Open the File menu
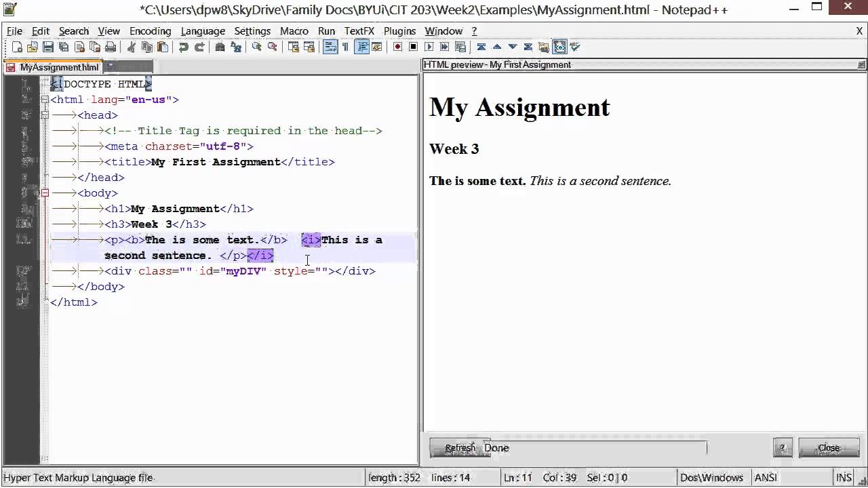 pyautogui.click(x=14, y=31)
